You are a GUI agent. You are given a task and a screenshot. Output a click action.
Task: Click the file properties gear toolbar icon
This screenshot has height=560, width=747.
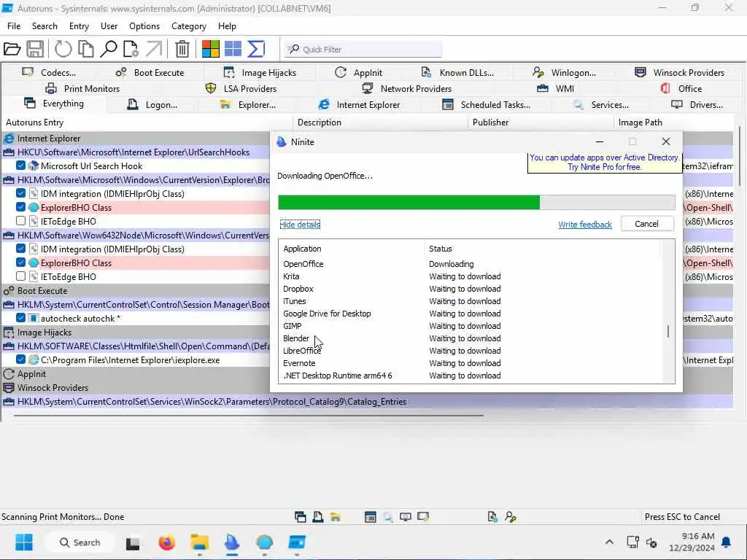(131, 49)
